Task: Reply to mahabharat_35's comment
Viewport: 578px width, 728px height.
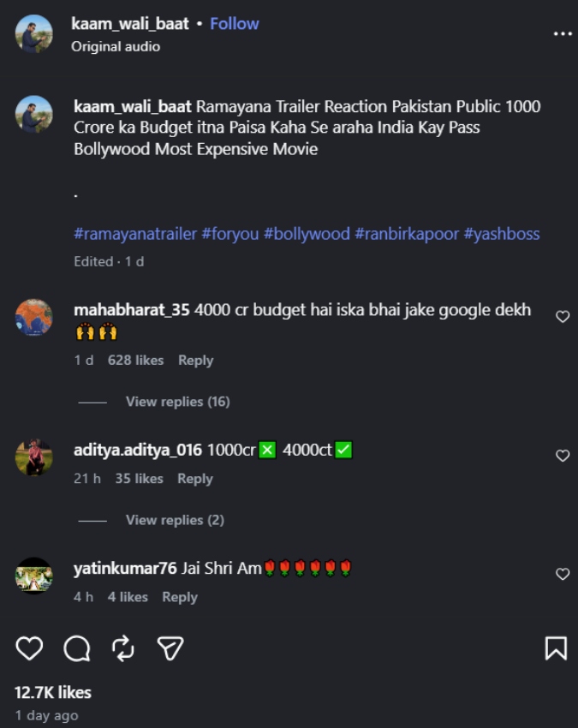Action: click(x=195, y=361)
